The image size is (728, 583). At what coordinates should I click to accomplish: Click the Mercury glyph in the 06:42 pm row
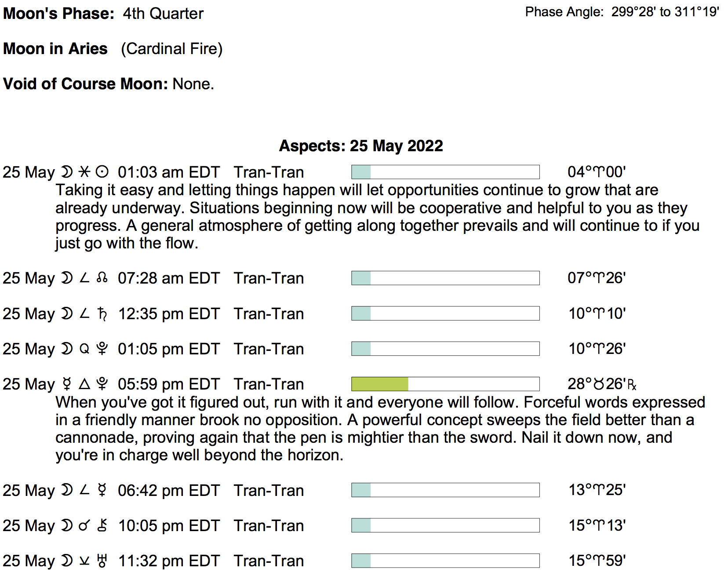[102, 490]
